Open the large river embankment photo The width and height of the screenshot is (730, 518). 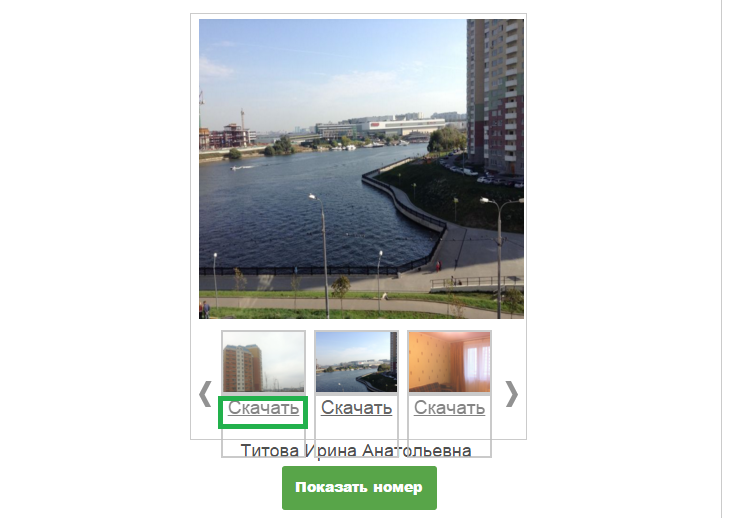pyautogui.click(x=361, y=169)
